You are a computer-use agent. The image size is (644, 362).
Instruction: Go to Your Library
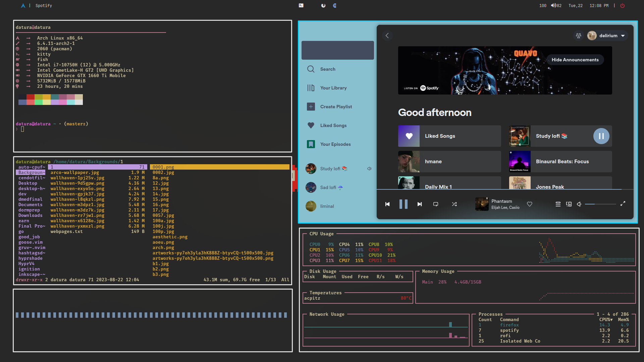click(333, 88)
